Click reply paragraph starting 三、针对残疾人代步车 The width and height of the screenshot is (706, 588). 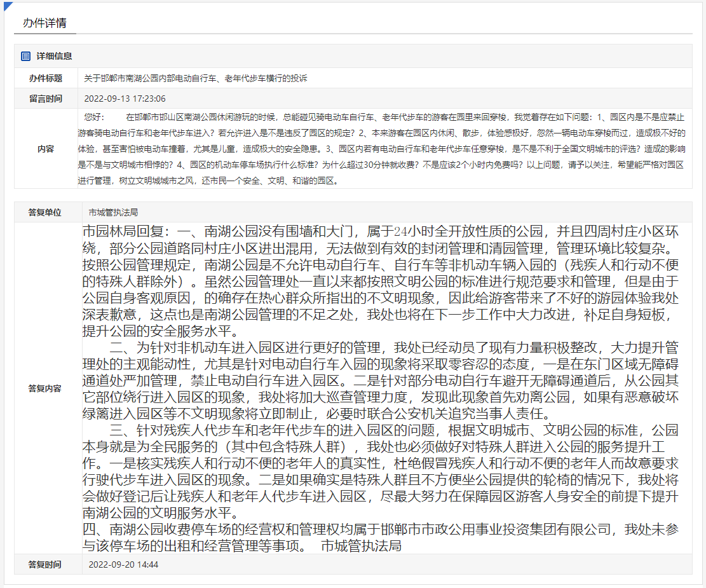pyautogui.click(x=381, y=471)
